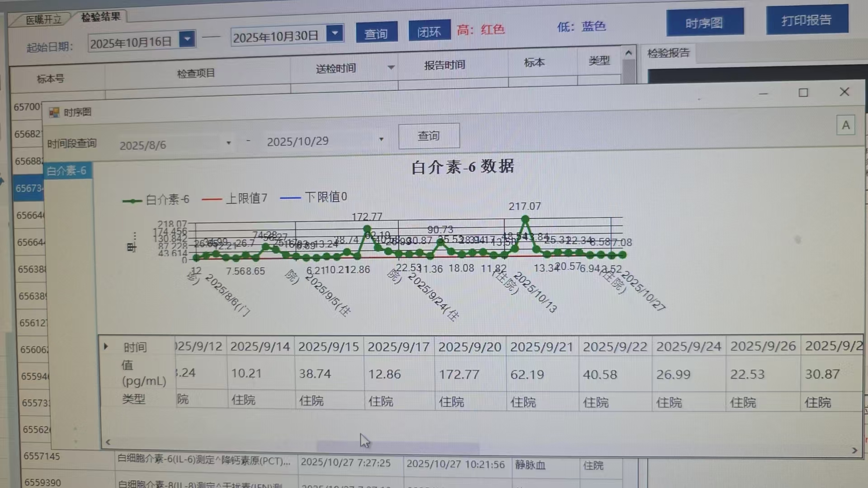Click 查询 button in 时序图 dialog
Image resolution: width=868 pixels, height=488 pixels.
(429, 136)
